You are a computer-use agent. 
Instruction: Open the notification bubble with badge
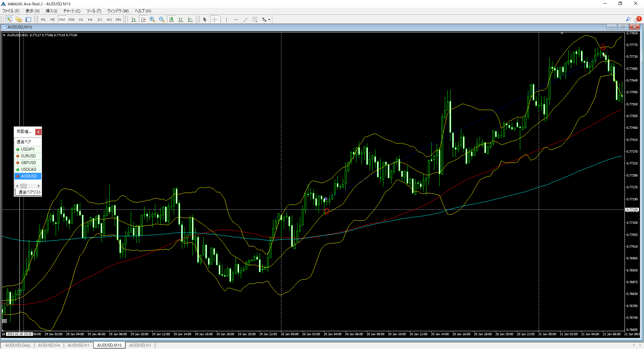(x=638, y=19)
